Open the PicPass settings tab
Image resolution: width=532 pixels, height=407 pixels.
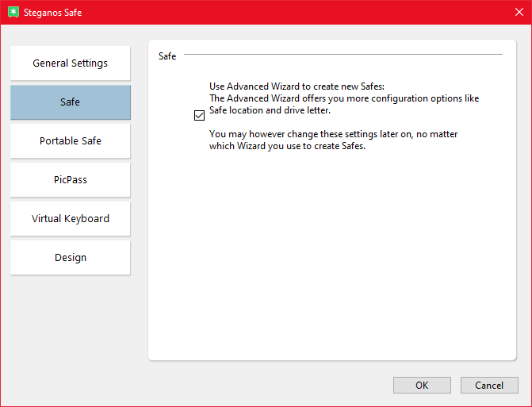pos(71,180)
